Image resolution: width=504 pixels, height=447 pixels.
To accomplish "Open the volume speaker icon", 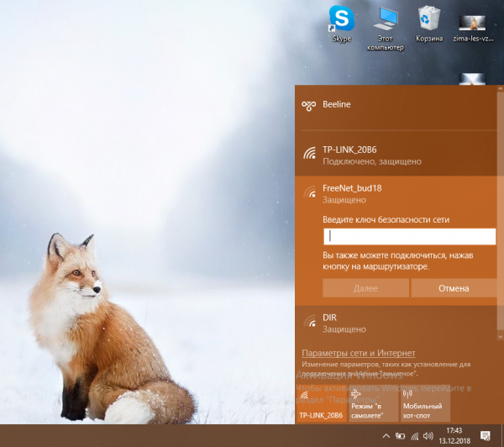I will pyautogui.click(x=428, y=435).
